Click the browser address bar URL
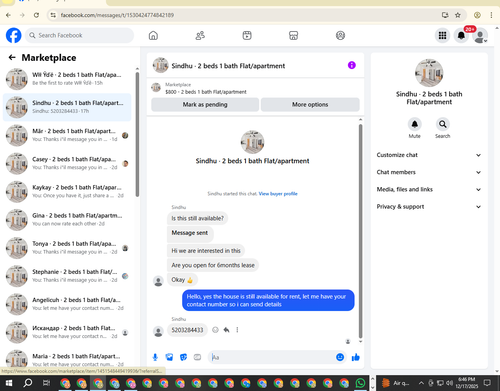Image resolution: width=500 pixels, height=391 pixels. 117,15
